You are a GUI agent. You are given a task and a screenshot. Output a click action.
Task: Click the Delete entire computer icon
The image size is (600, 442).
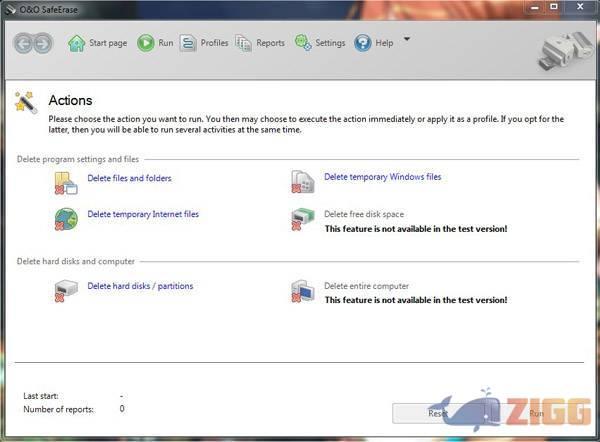click(x=302, y=290)
